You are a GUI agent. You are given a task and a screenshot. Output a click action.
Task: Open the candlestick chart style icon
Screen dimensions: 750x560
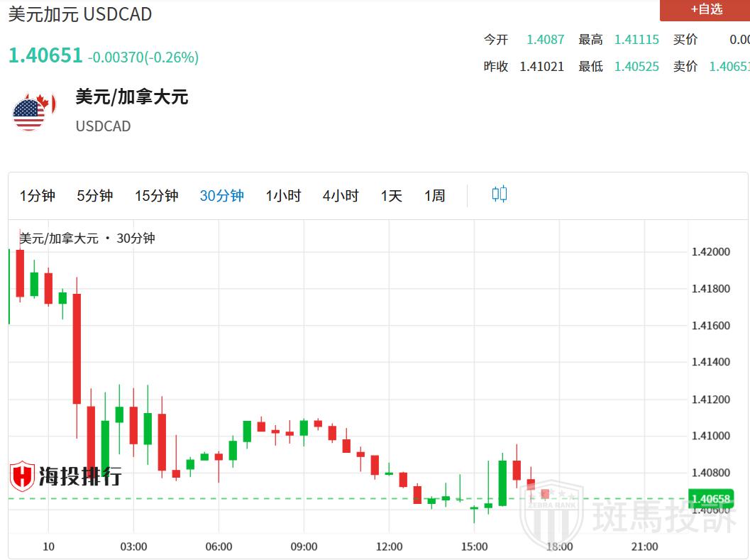point(499,194)
